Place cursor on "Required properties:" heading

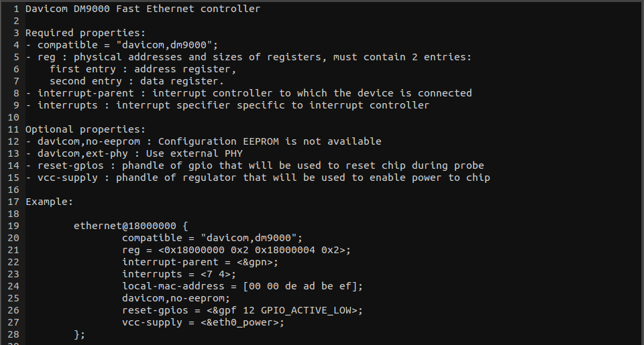click(85, 33)
